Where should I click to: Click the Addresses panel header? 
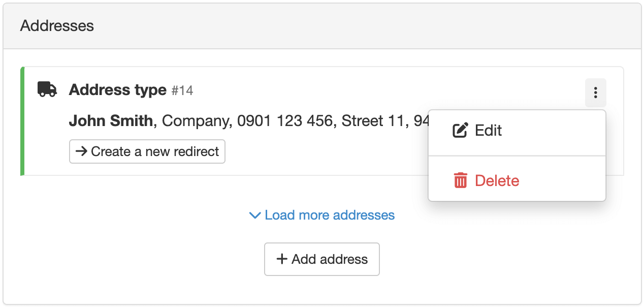(x=57, y=26)
